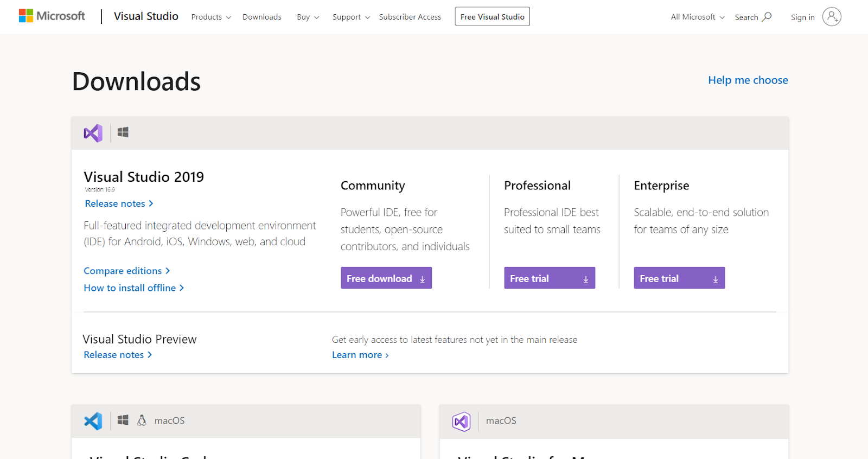Expand the Support dropdown menu
Image resolution: width=868 pixels, height=459 pixels.
pyautogui.click(x=351, y=17)
